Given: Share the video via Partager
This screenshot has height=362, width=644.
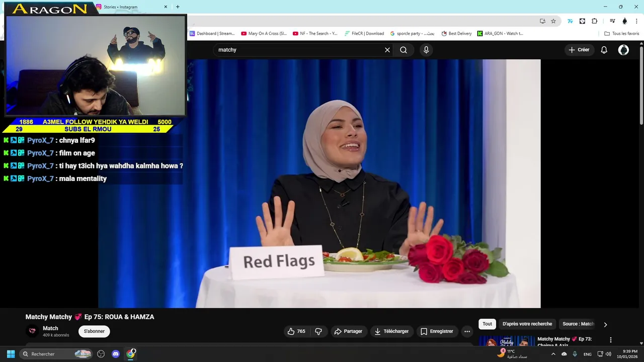Looking at the screenshot, I should [348, 331].
